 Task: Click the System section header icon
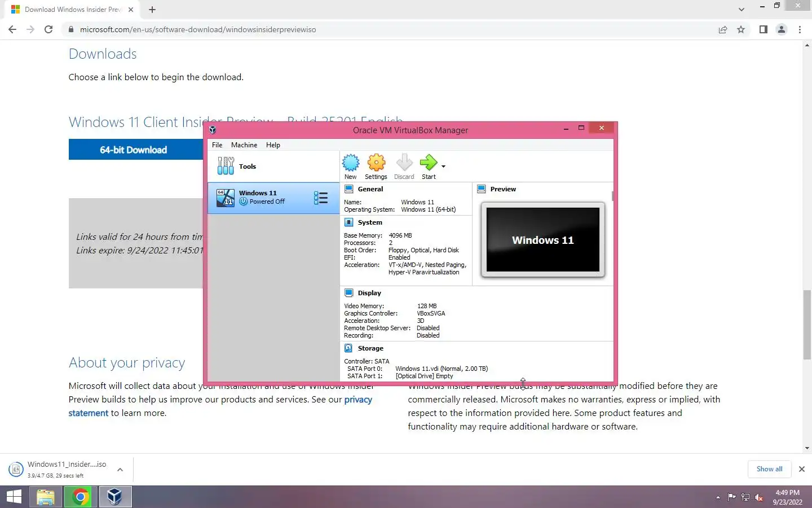pos(348,222)
